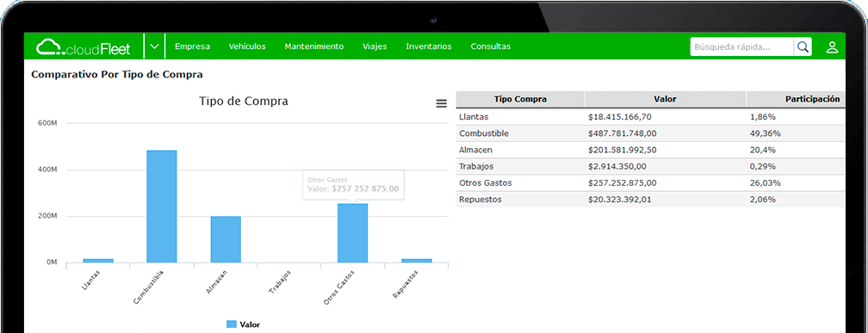Sort by the Tipo Compra column header
The image size is (868, 333).
(x=520, y=100)
